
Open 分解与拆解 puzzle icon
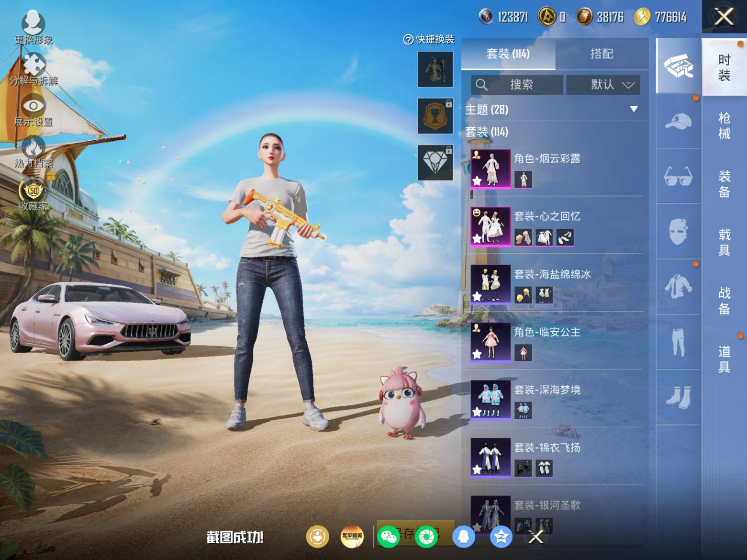[33, 64]
